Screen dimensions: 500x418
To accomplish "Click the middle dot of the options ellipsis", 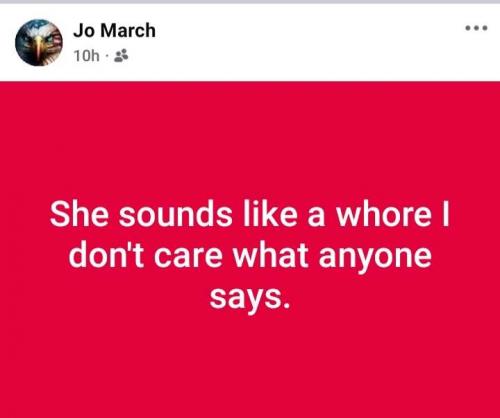I will tap(477, 28).
